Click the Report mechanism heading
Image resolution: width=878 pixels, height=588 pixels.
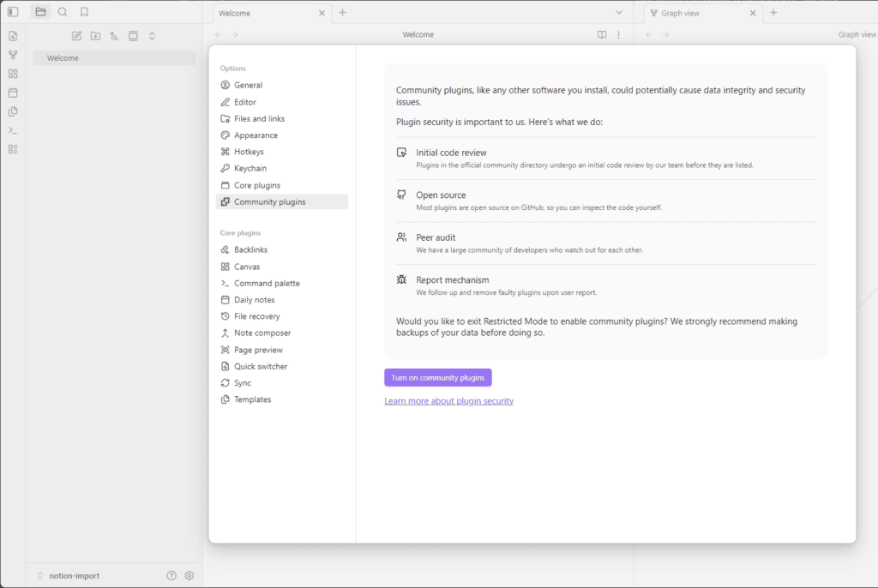tap(453, 280)
